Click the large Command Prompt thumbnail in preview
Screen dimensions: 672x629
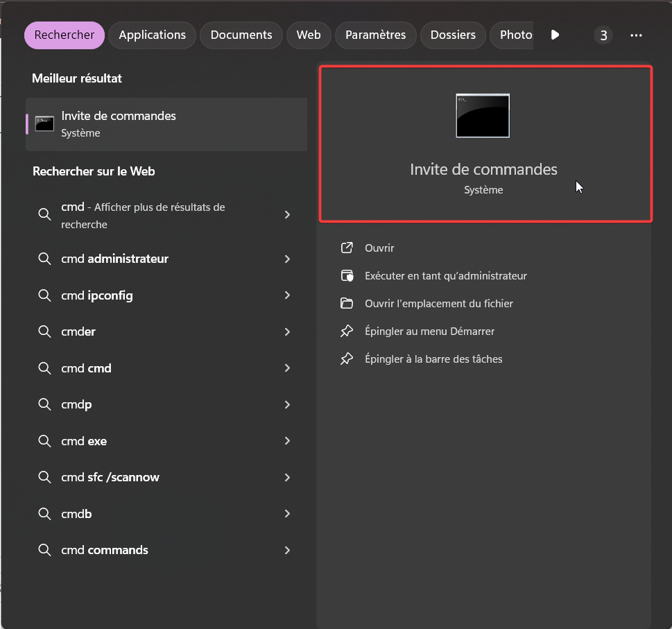tap(483, 116)
